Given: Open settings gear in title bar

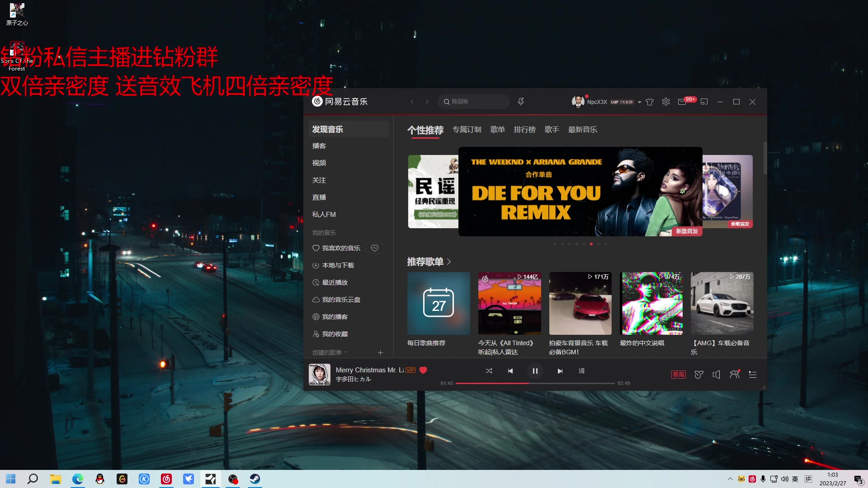Looking at the screenshot, I should click(x=666, y=102).
